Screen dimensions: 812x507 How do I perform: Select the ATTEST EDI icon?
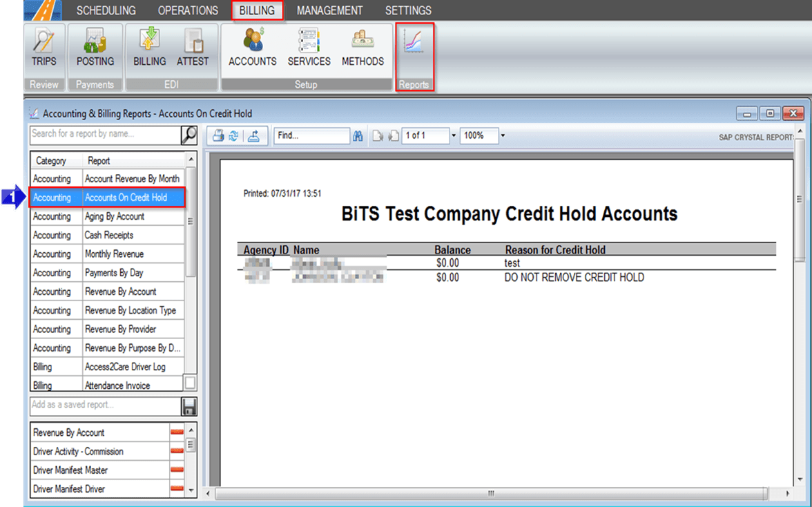(x=193, y=48)
